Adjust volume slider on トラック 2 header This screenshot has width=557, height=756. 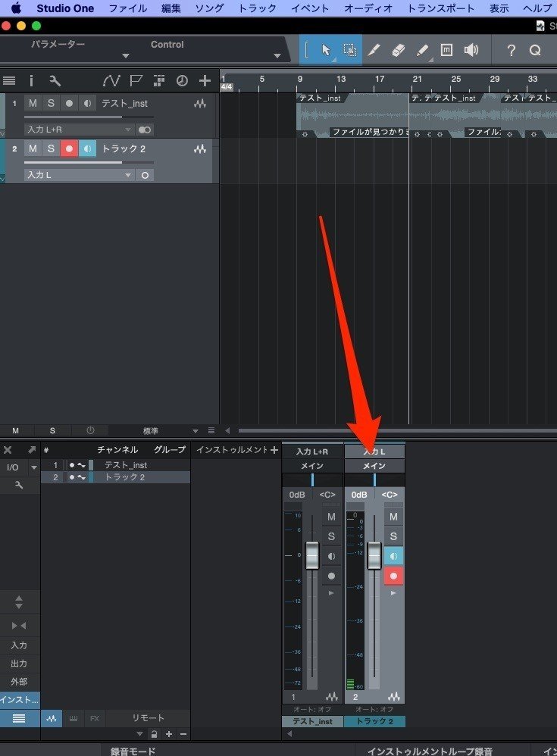click(89, 162)
